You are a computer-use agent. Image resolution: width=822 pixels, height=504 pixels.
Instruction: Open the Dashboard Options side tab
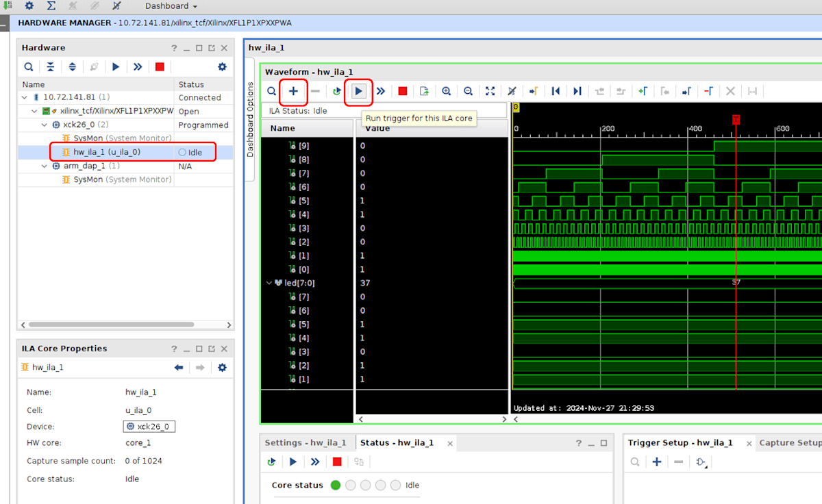(250, 120)
